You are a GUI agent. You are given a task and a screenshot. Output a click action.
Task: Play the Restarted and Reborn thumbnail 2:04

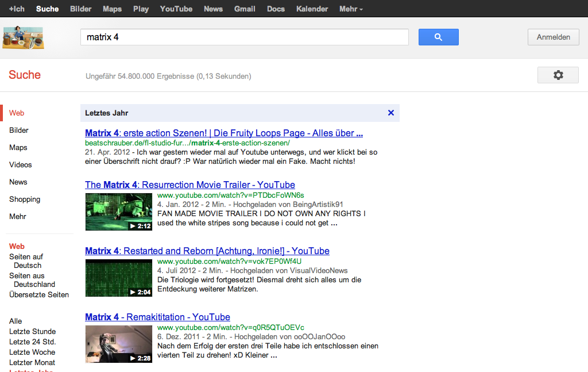[118, 278]
